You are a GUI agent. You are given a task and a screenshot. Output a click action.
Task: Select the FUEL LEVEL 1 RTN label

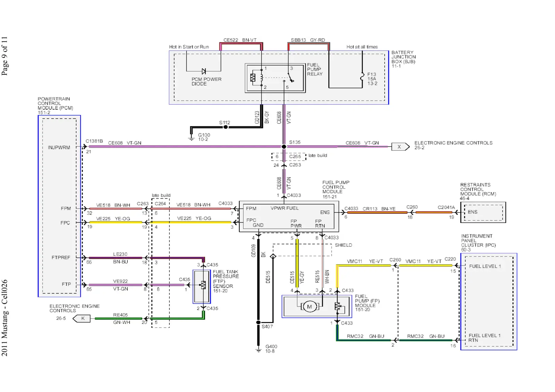[x=484, y=338]
